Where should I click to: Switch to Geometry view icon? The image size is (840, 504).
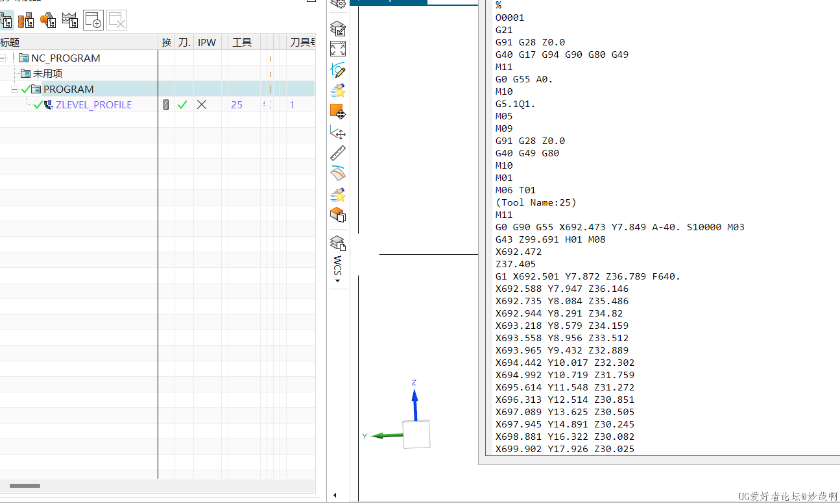[x=48, y=21]
